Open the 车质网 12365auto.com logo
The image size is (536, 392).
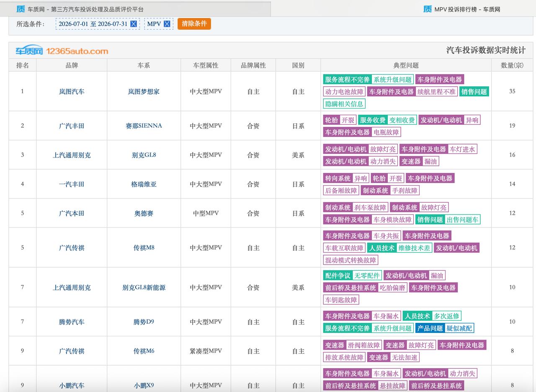pos(62,51)
